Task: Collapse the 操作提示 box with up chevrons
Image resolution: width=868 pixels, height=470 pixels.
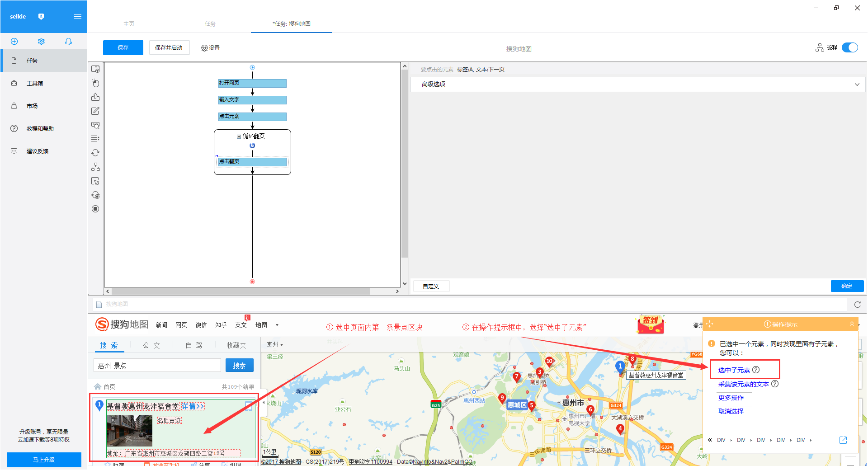Action: click(x=852, y=324)
